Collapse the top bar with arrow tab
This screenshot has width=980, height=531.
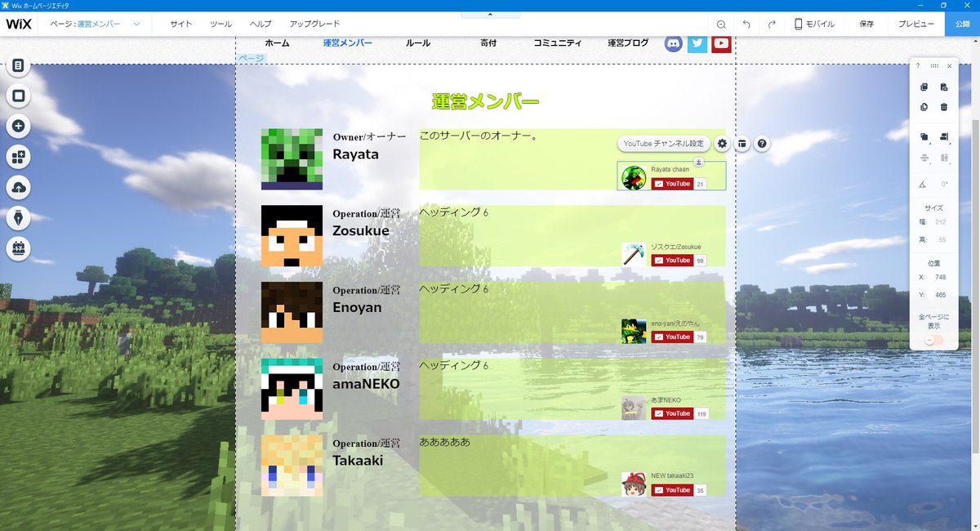click(x=490, y=15)
